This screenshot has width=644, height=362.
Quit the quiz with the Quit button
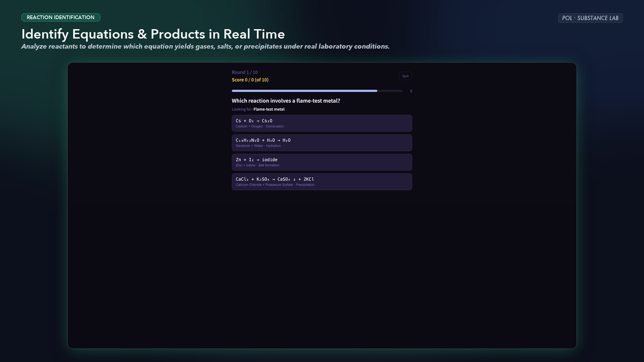[405, 76]
